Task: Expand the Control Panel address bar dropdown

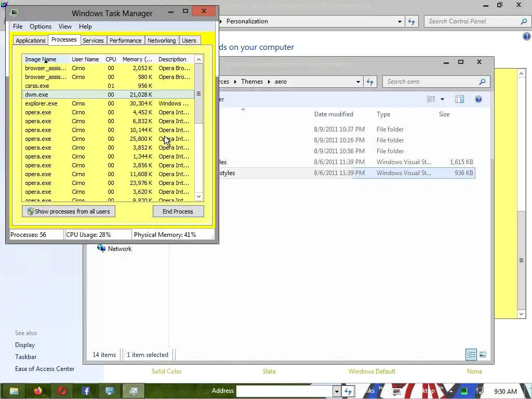Action: coord(400,21)
